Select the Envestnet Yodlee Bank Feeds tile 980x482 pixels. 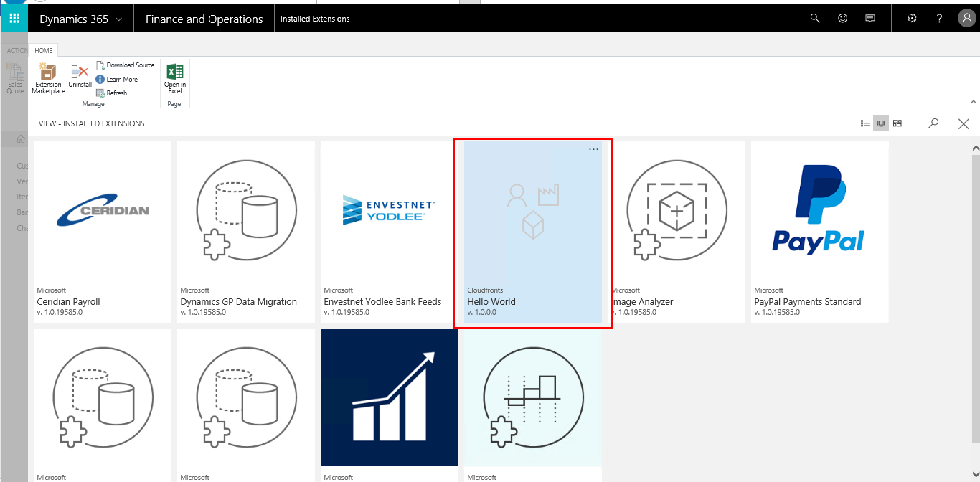click(x=390, y=232)
